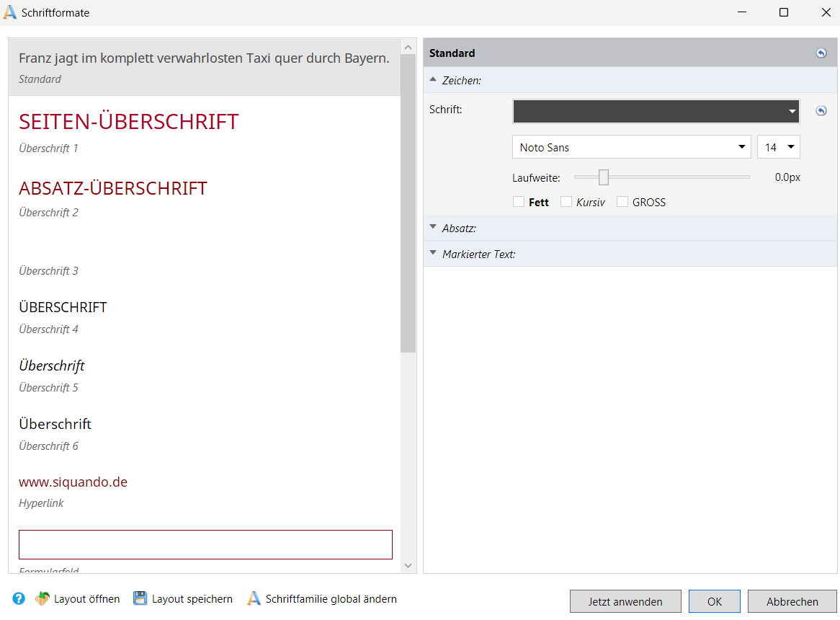The image size is (840, 620).
Task: Open the Schrift color dropdown
Action: [x=792, y=112]
